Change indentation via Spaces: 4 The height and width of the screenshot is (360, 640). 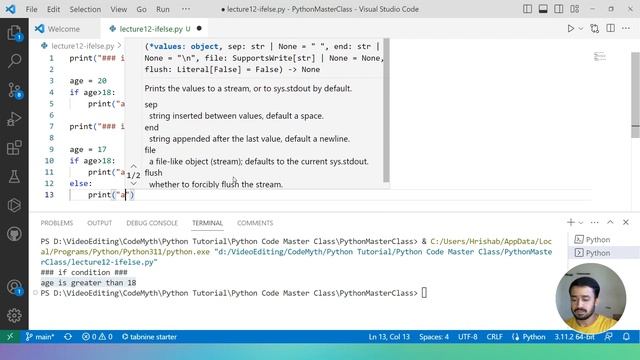pos(434,337)
